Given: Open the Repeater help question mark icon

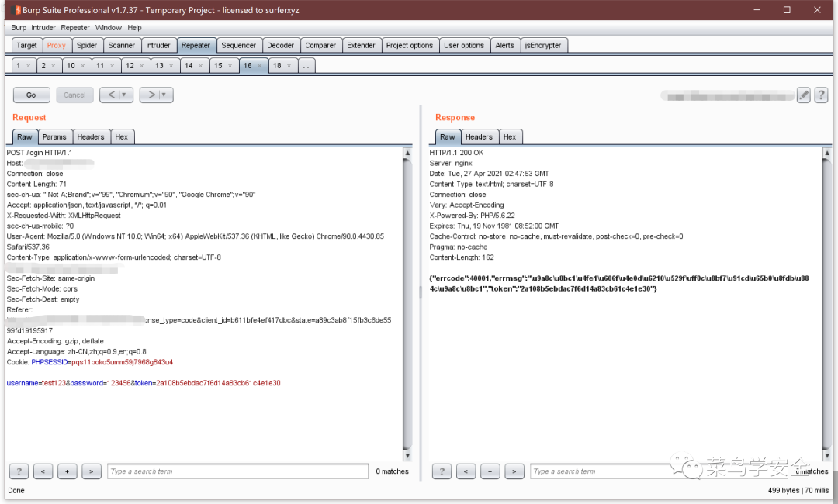Looking at the screenshot, I should pyautogui.click(x=821, y=95).
